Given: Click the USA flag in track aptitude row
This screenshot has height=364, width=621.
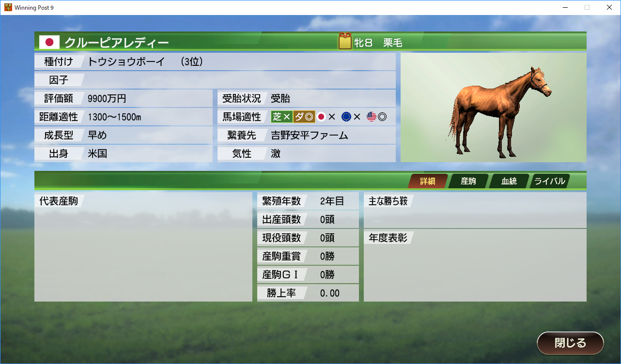Looking at the screenshot, I should [371, 117].
